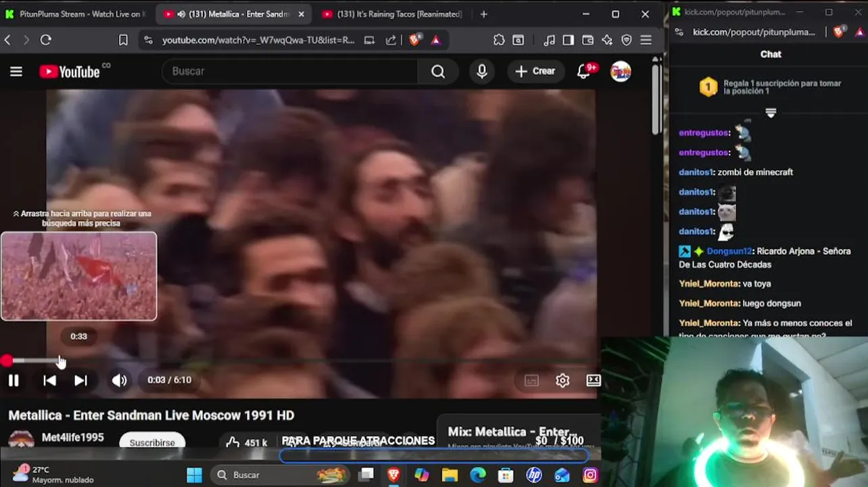Open the browser media control music-note icon
This screenshot has height=487, width=868.
coord(549,41)
